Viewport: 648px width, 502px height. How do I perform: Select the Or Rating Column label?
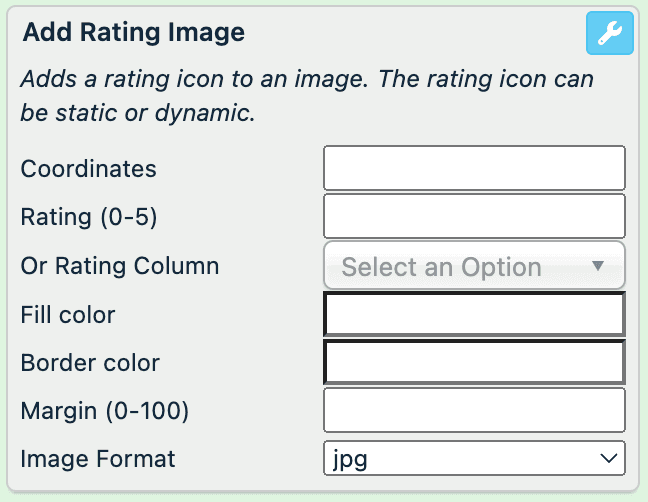point(120,266)
